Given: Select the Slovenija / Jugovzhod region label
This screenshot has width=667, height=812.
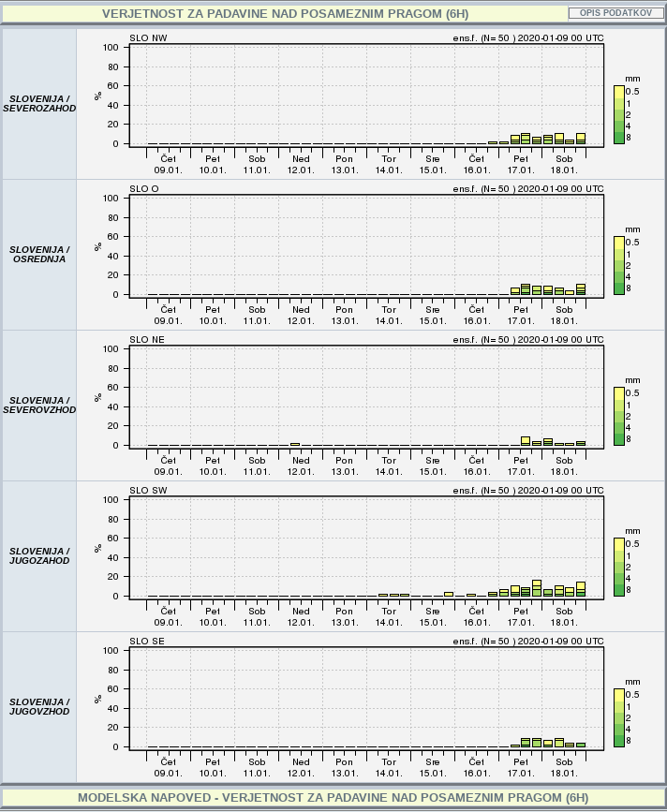Looking at the screenshot, I should point(39,706).
